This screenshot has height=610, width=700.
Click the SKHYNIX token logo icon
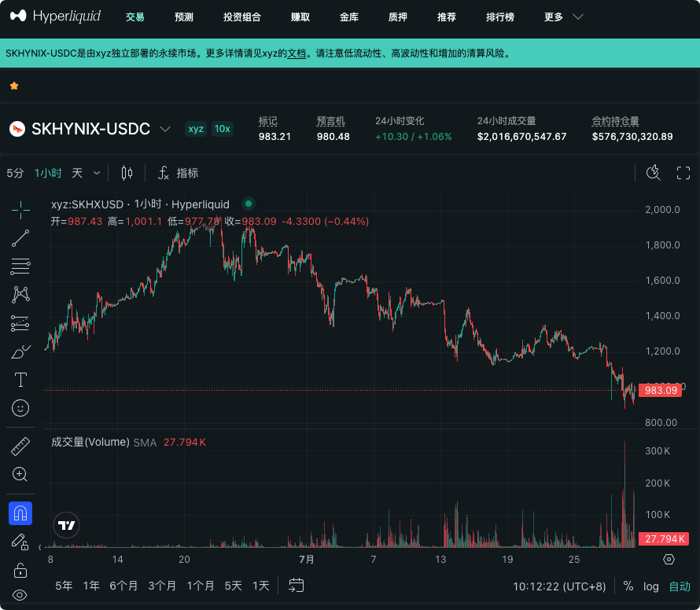(x=17, y=129)
